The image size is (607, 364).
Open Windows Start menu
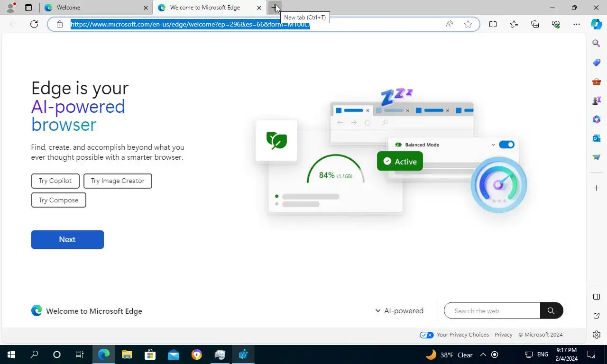[x=11, y=355]
